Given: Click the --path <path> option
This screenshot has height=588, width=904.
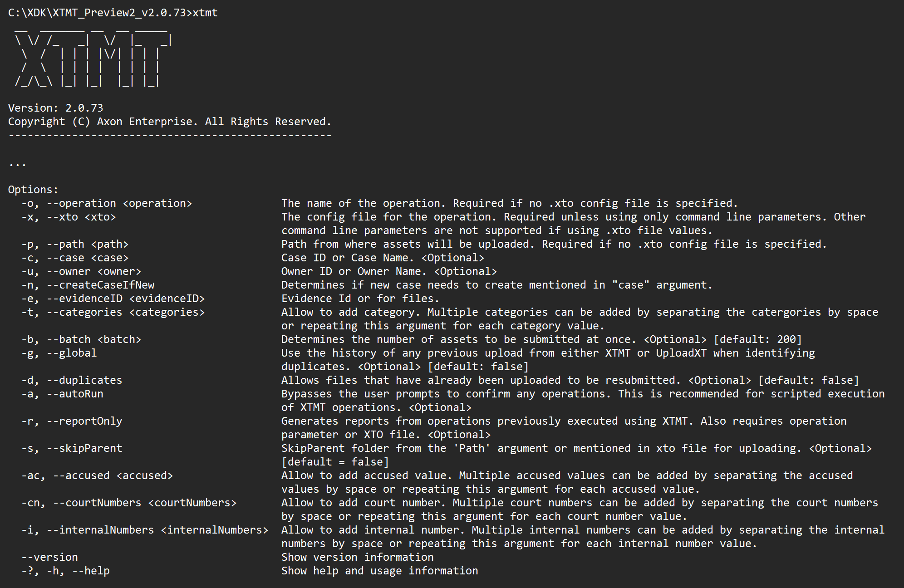Looking at the screenshot, I should point(88,244).
